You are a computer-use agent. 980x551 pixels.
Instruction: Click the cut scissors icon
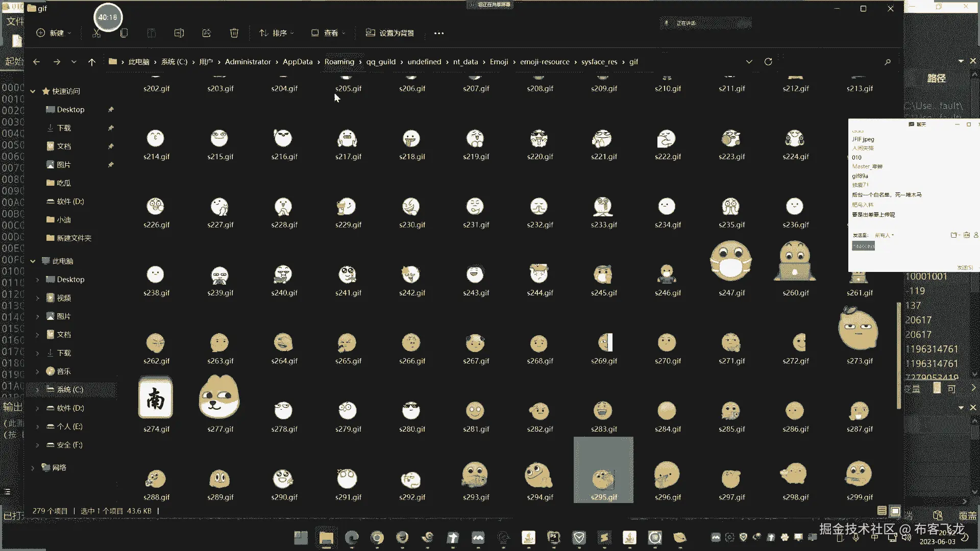click(x=96, y=33)
